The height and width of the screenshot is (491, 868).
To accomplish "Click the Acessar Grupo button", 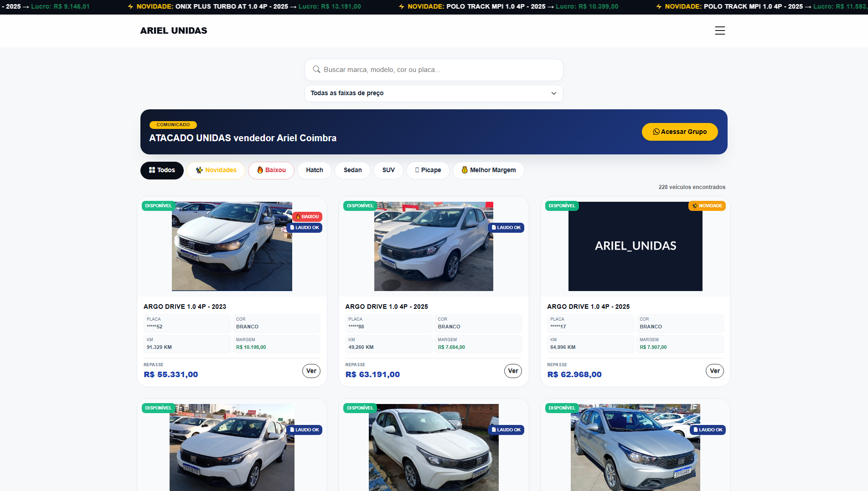I will click(680, 132).
